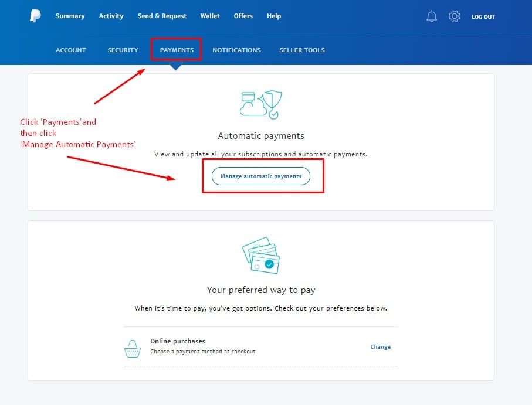Open the settings gear icon
The image size is (532, 405).
click(455, 16)
